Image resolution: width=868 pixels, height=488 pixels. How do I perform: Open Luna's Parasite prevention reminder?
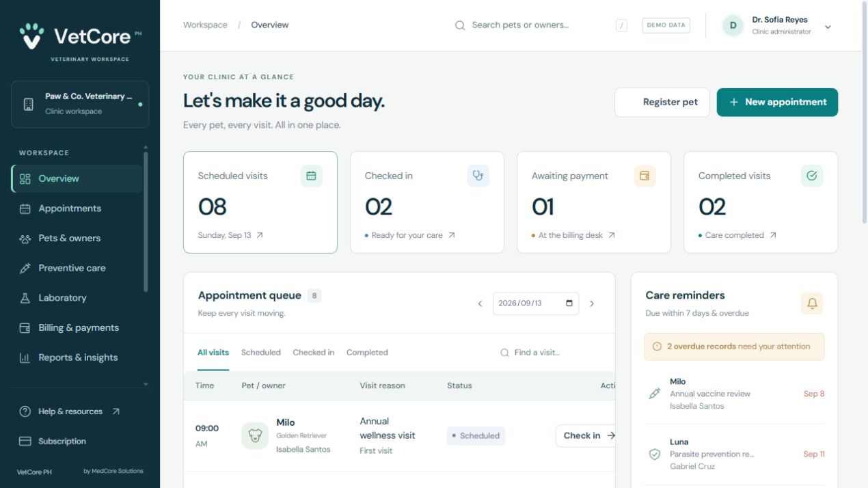click(x=734, y=454)
